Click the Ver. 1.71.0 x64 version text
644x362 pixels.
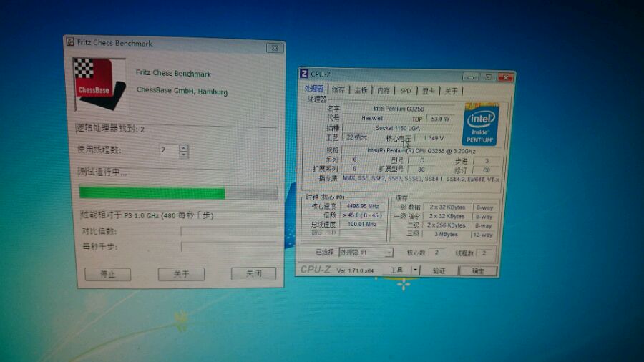coord(355,270)
